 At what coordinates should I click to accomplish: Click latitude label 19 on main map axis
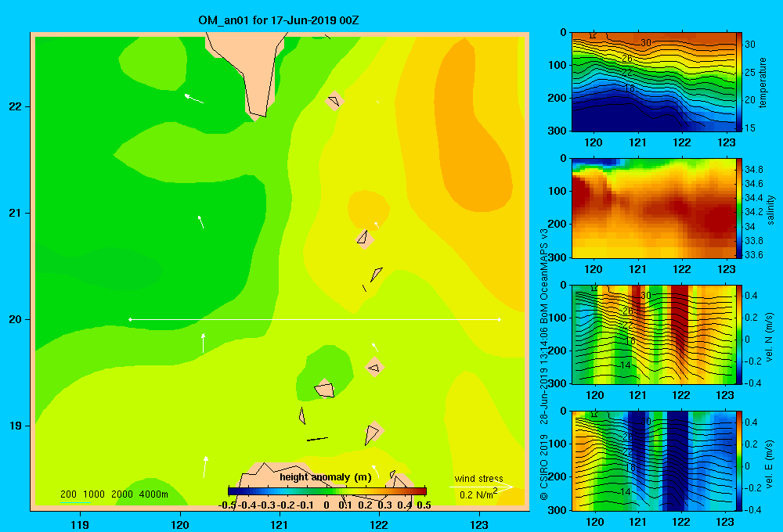[16, 426]
